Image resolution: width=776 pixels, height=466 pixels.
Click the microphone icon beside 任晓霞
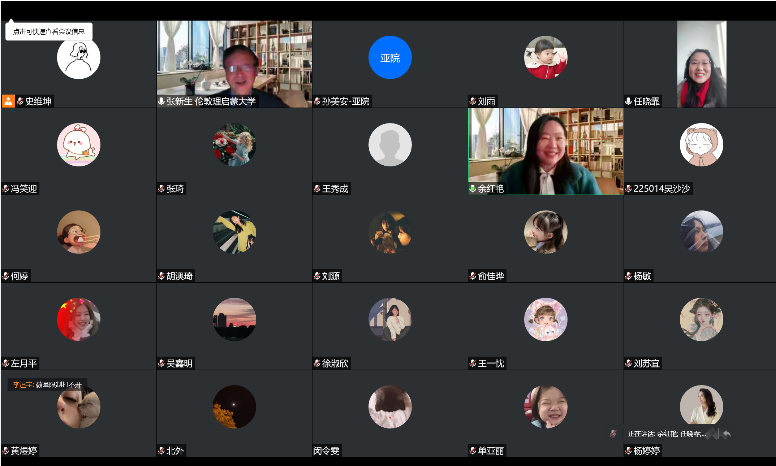(628, 101)
